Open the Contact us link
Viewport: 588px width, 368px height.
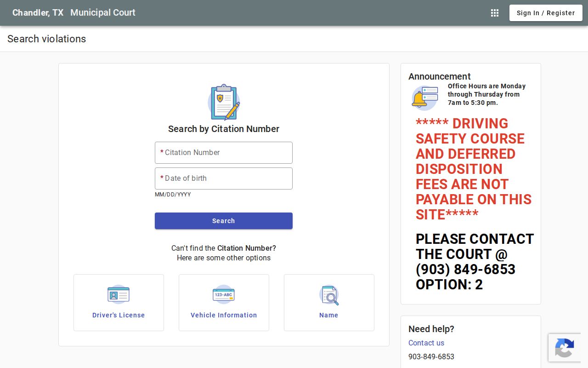click(426, 343)
